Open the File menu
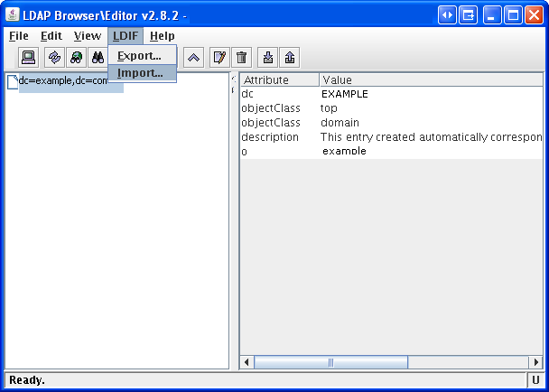Screen dimensions: 549x392 19,36
